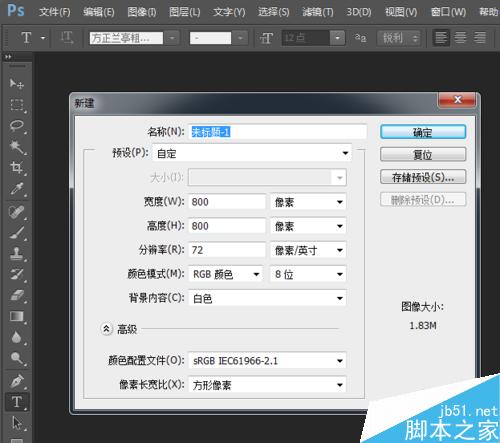This screenshot has width=500, height=443.
Task: Select the Eyedropper tool
Action: pos(17,189)
